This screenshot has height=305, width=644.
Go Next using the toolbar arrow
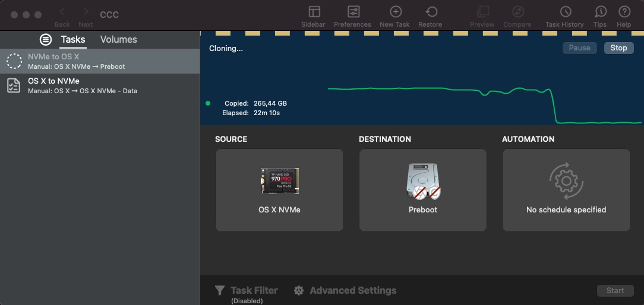86,12
